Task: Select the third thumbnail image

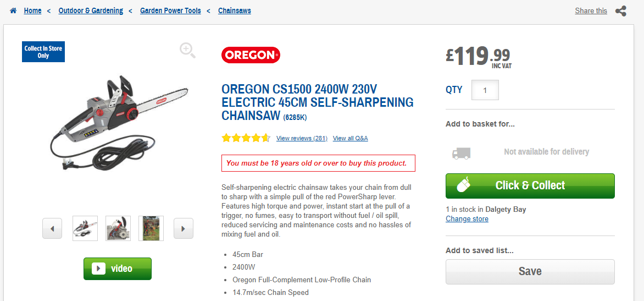Action: coord(151,228)
